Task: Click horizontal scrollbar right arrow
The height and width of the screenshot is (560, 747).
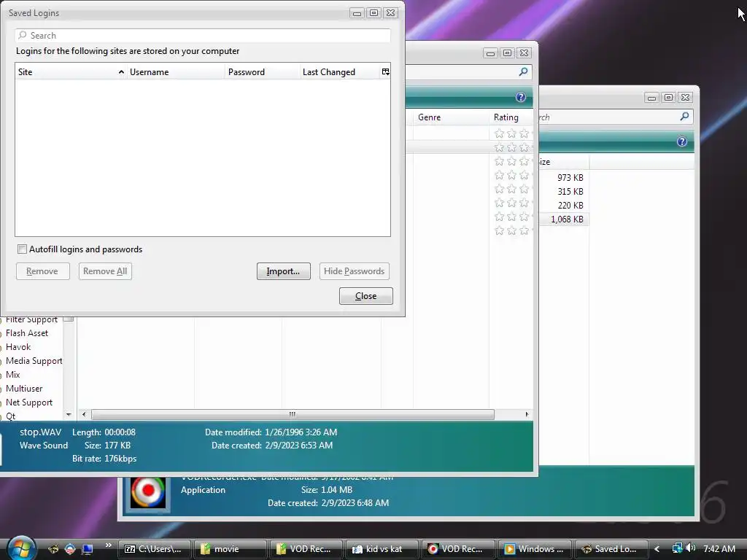Action: [x=527, y=414]
